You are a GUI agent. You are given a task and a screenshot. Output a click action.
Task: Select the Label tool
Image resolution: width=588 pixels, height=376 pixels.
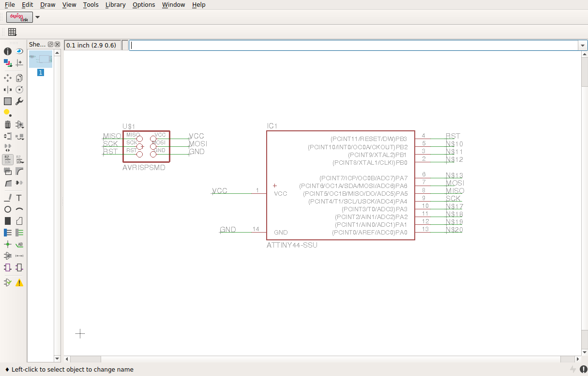pyautogui.click(x=19, y=244)
